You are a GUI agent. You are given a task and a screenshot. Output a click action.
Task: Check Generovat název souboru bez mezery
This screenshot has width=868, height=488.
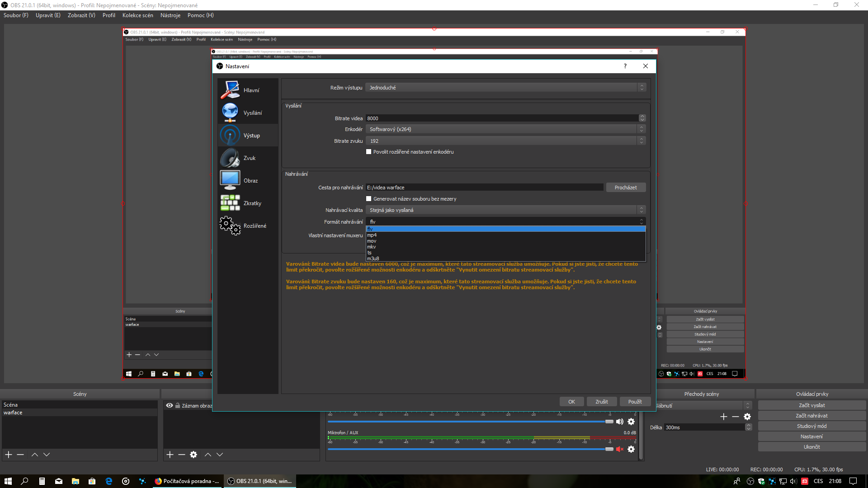369,199
